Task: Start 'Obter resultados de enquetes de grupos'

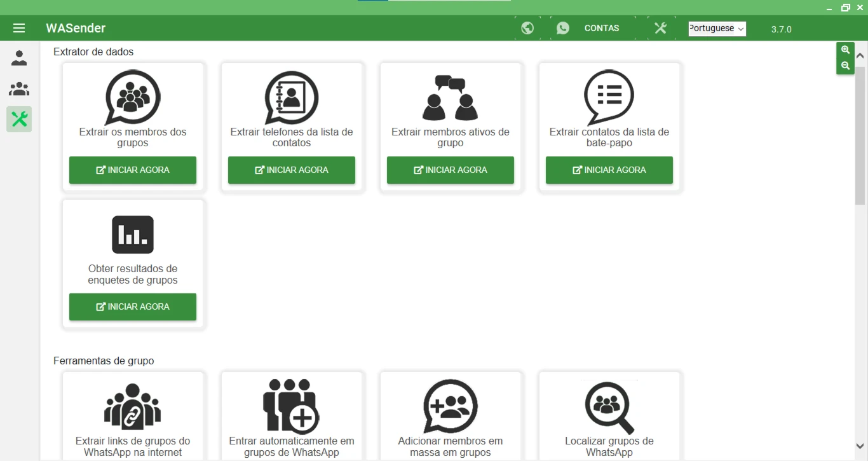Action: 133,306
